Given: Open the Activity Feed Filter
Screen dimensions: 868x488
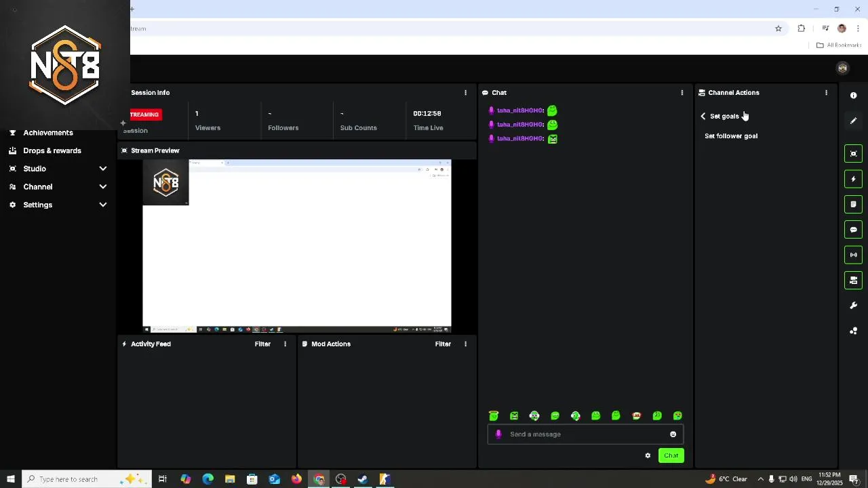Looking at the screenshot, I should (x=262, y=344).
